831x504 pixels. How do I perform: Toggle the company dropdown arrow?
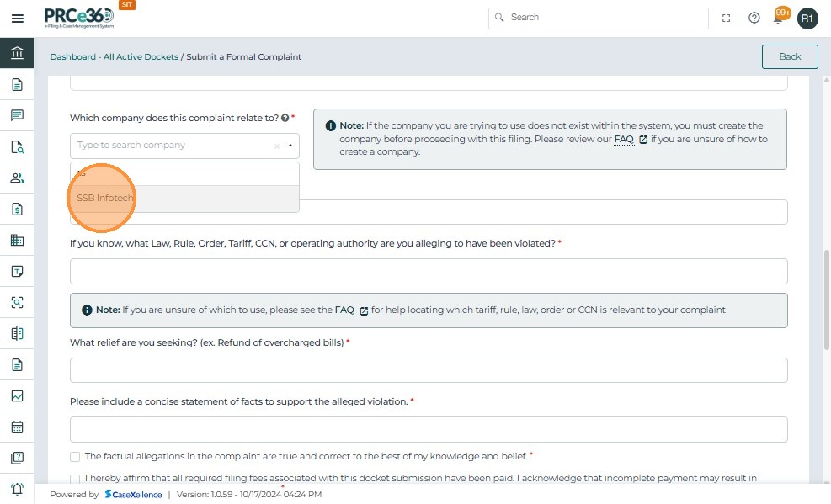tap(290, 146)
